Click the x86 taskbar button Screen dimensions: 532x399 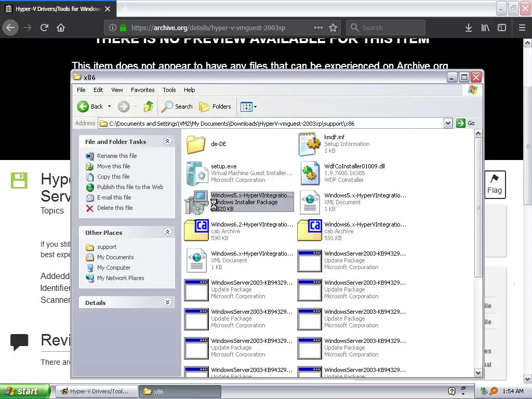[x=180, y=391]
